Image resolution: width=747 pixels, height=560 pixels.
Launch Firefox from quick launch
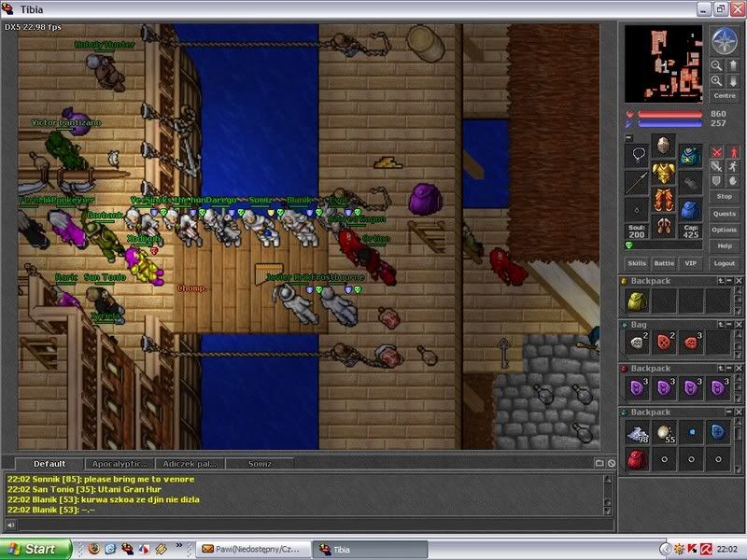tap(94, 549)
